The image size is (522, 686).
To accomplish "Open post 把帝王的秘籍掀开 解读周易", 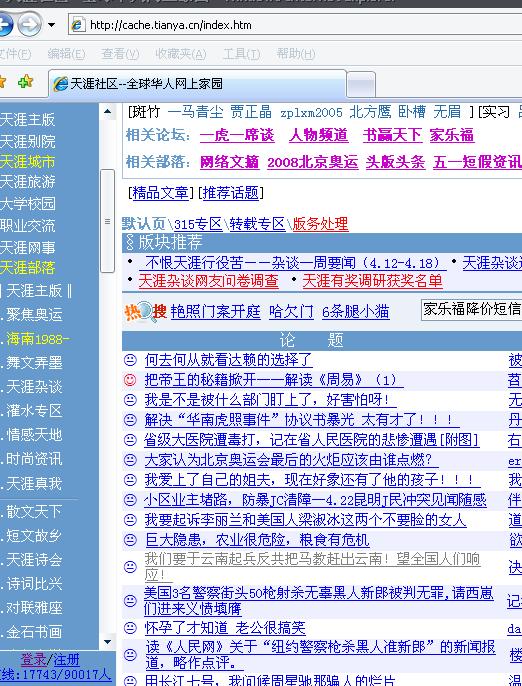I will click(x=274, y=379).
